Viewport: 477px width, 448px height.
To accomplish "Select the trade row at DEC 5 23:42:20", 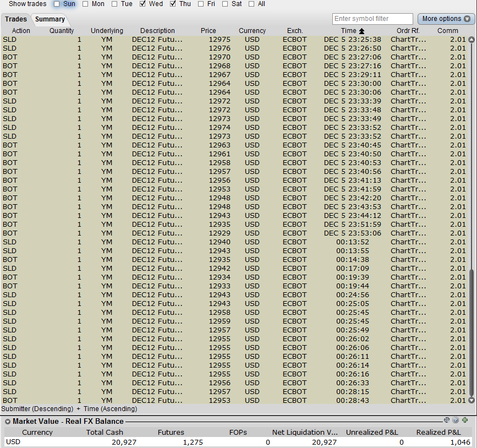I will coord(234,198).
